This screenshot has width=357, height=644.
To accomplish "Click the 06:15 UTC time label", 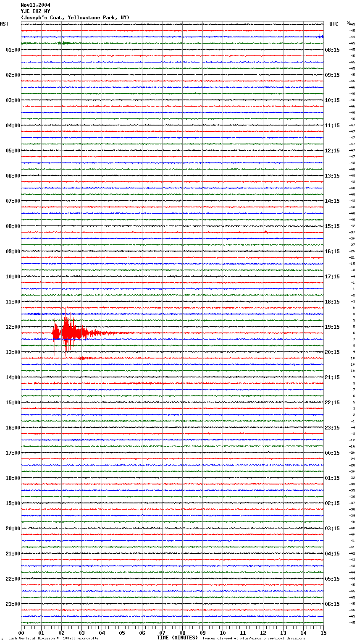I will [332, 604].
